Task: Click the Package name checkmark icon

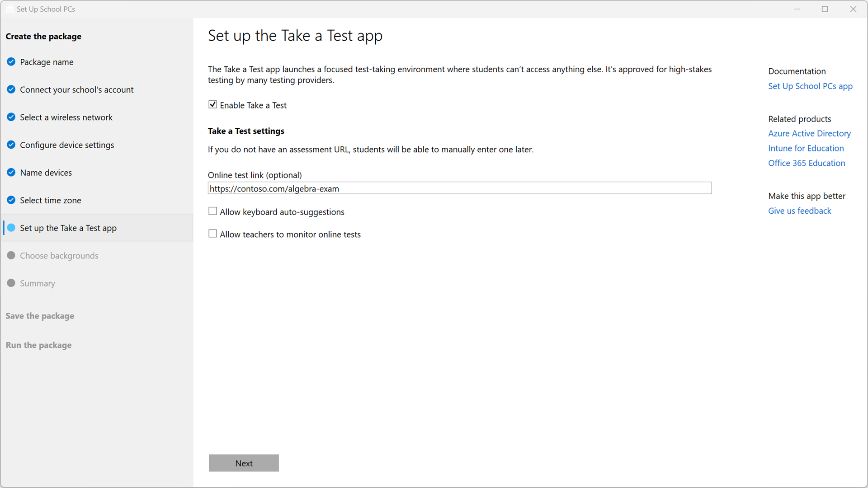Action: [11, 62]
